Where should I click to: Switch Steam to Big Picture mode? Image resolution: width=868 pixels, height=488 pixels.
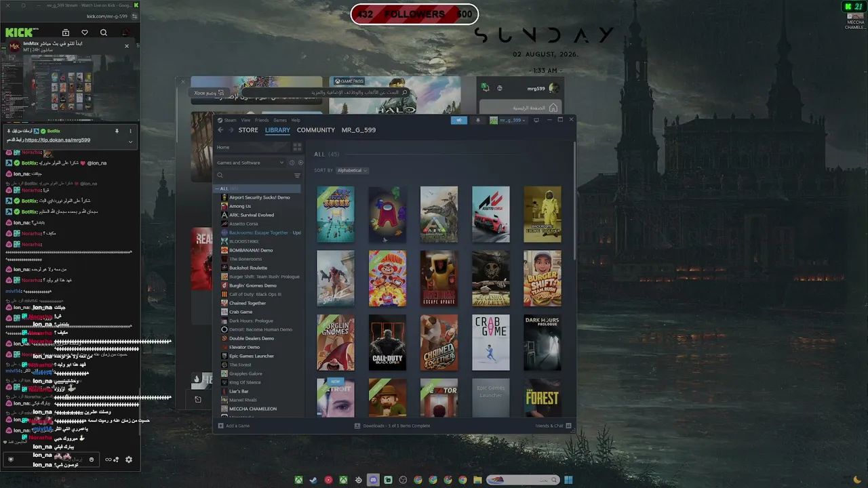tap(536, 120)
